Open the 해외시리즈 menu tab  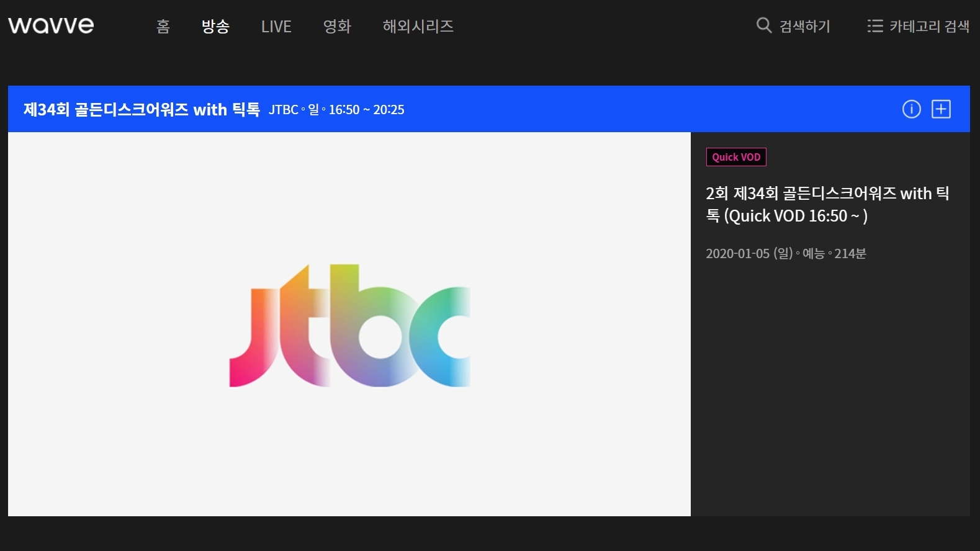[x=418, y=26]
